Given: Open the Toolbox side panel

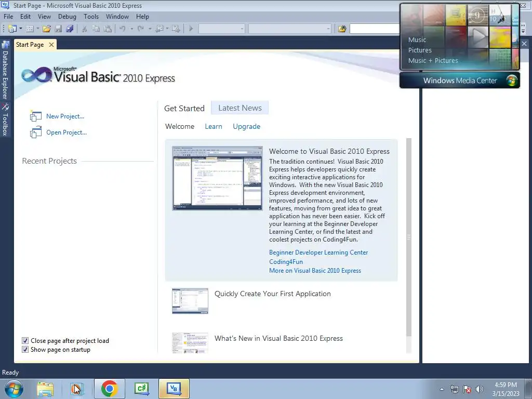Looking at the screenshot, I should coord(5,119).
